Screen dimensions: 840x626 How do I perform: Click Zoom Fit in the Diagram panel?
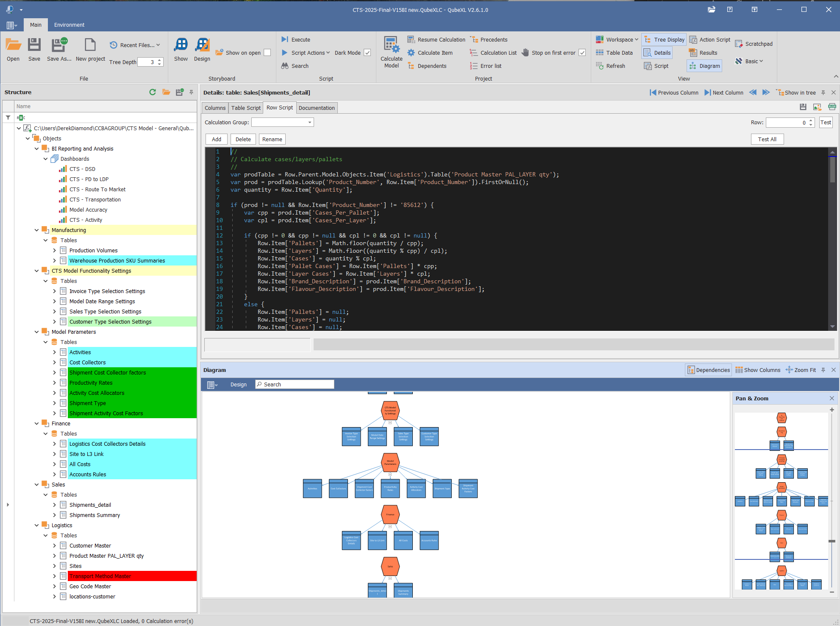(x=801, y=370)
